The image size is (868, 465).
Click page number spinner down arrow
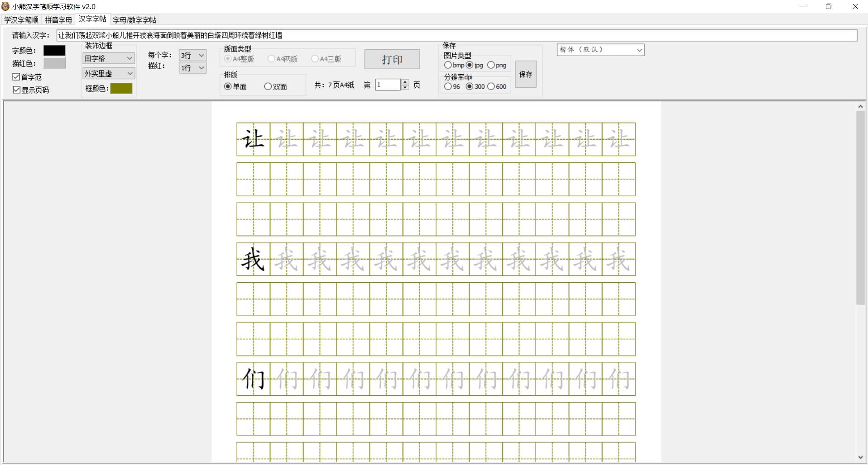click(405, 87)
